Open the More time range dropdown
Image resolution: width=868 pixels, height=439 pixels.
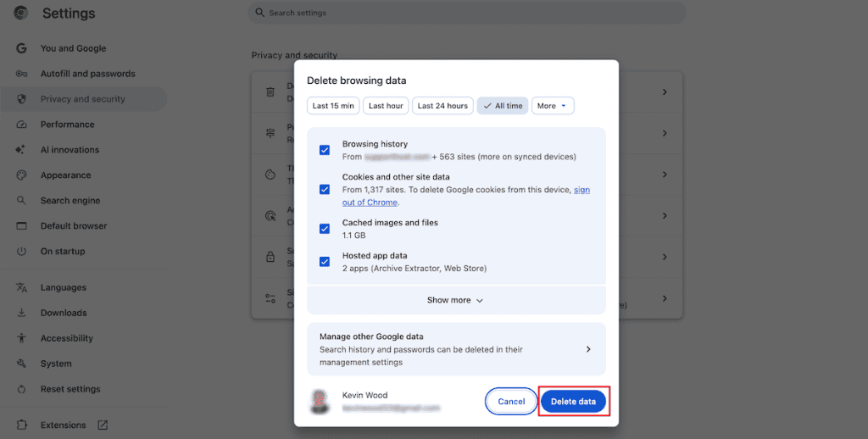[x=553, y=106]
